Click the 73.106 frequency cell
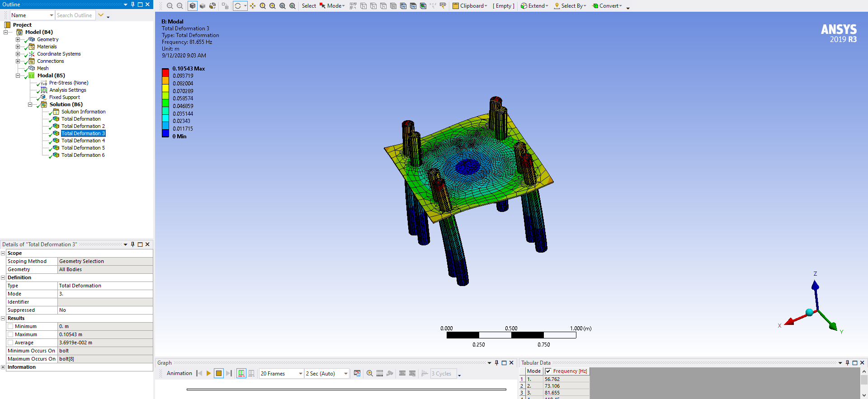Screen dimensions: 868x399 tap(566, 386)
